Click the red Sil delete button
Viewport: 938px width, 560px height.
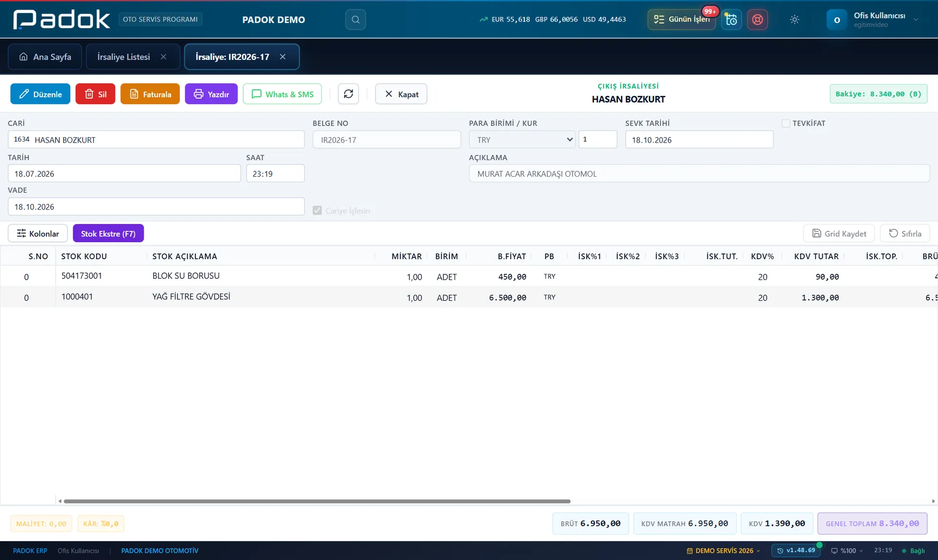tap(95, 94)
